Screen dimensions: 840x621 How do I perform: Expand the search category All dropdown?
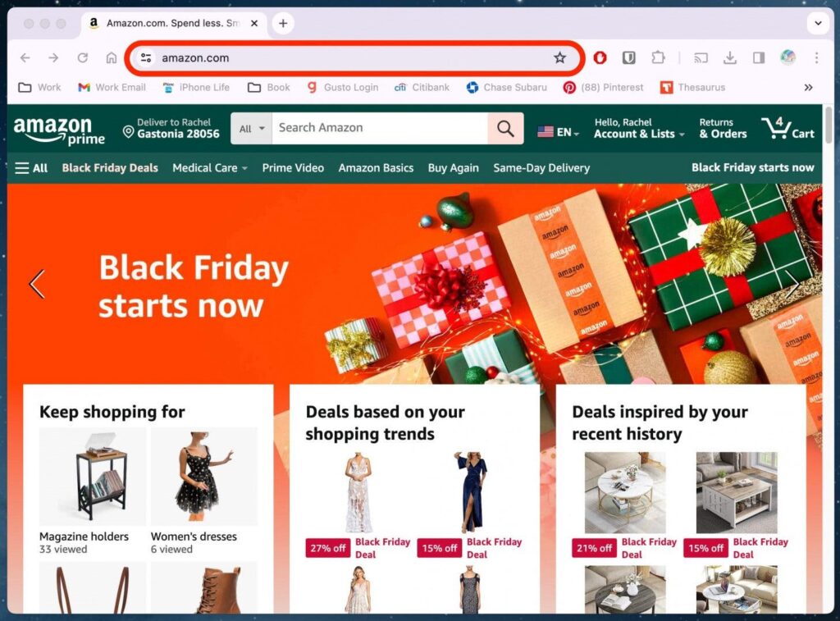(x=251, y=129)
